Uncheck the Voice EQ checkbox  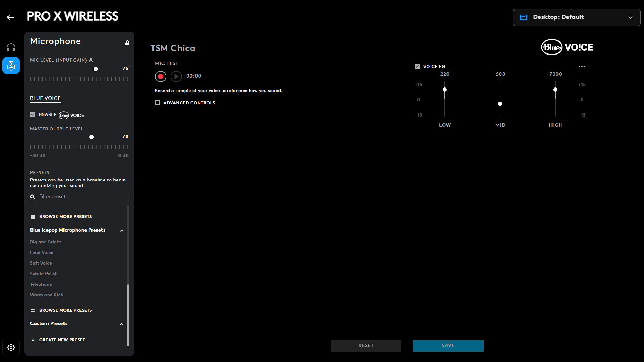point(417,66)
